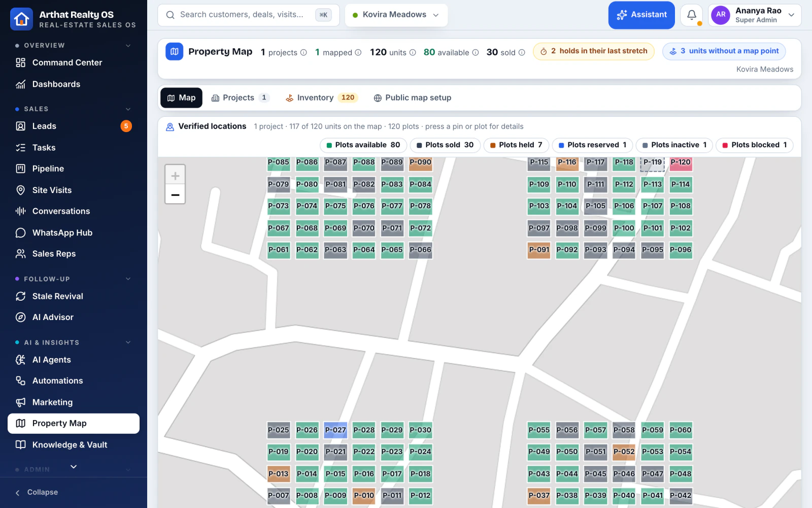
Task: Show info icon next to units
Action: [413, 52]
